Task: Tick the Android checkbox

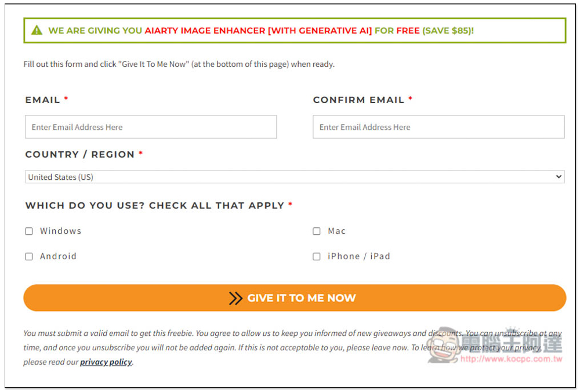Action: [x=29, y=256]
